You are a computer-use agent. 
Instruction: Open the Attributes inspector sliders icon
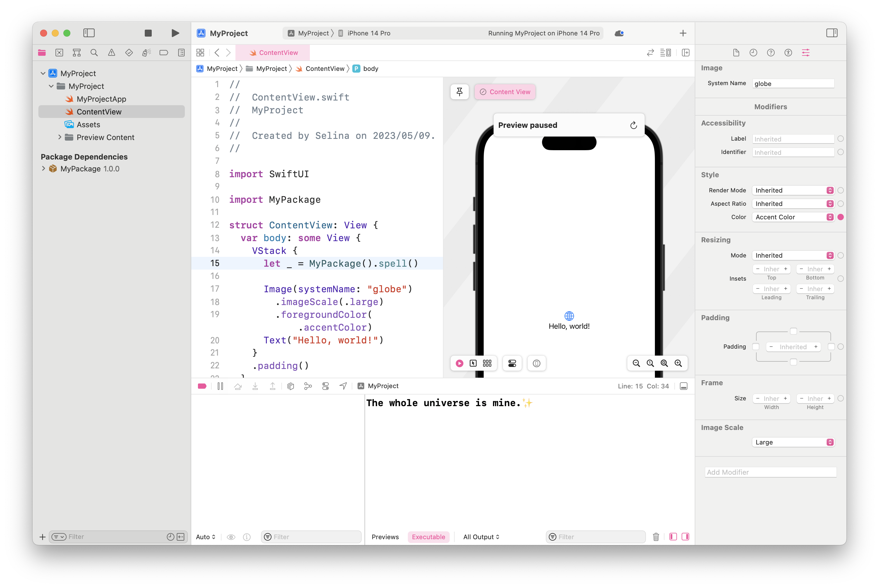pyautogui.click(x=805, y=53)
